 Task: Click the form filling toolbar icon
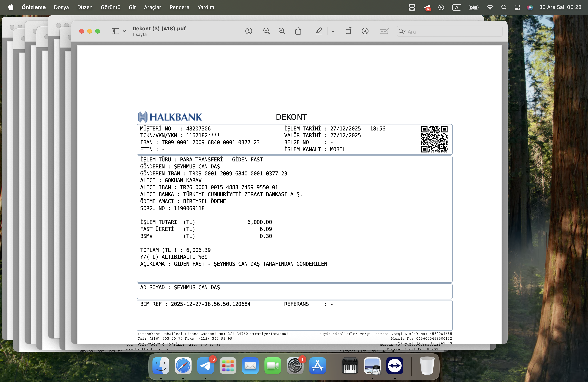(x=384, y=31)
